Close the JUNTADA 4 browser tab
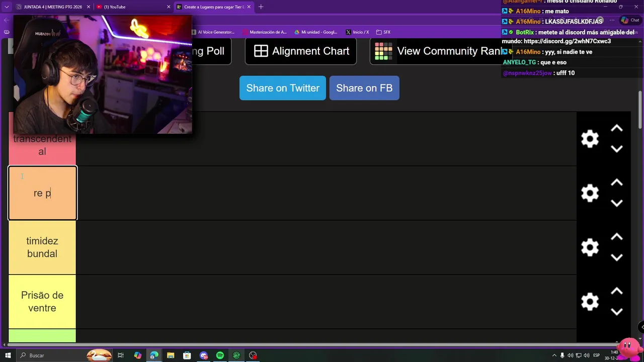The image size is (644, 362). (x=88, y=7)
